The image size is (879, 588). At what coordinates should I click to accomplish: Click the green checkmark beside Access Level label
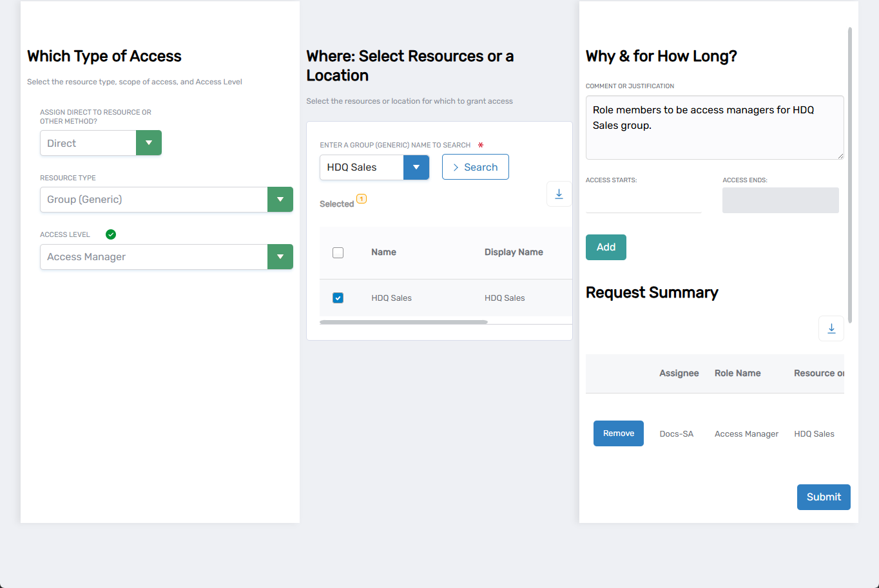click(x=110, y=234)
